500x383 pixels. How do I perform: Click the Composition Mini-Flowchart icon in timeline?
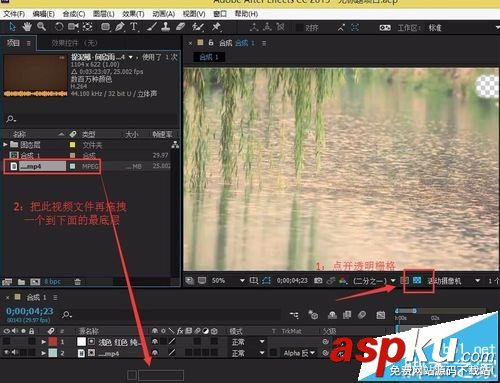(x=294, y=315)
